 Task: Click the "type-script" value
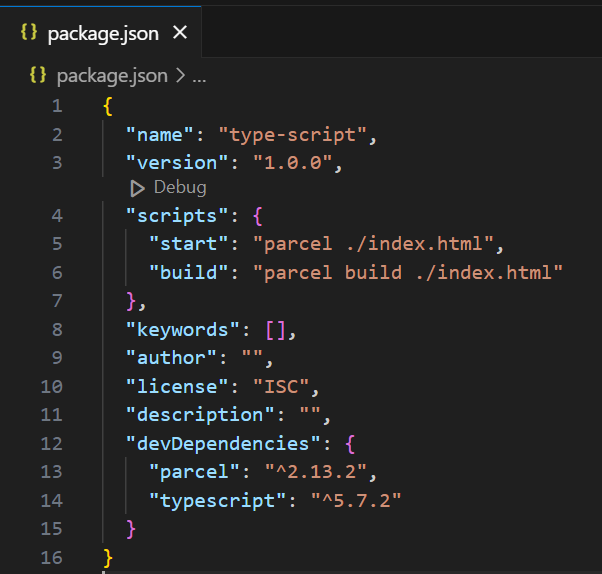pyautogui.click(x=293, y=135)
